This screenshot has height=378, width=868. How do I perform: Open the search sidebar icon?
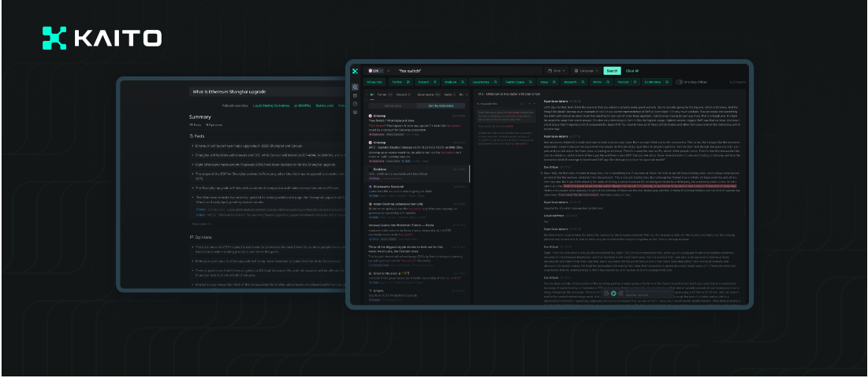[x=355, y=87]
